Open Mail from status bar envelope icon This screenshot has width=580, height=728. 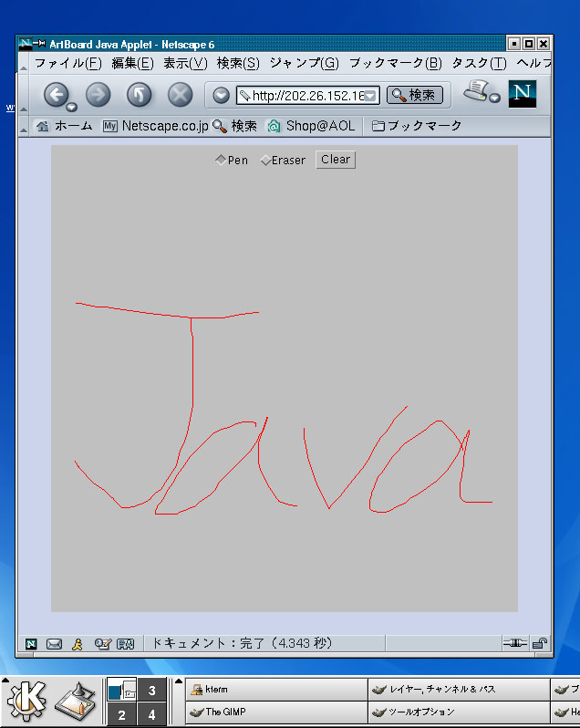[55, 644]
